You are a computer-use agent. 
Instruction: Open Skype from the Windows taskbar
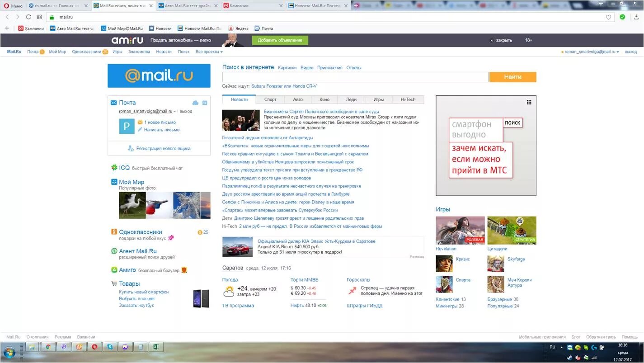tap(110, 347)
